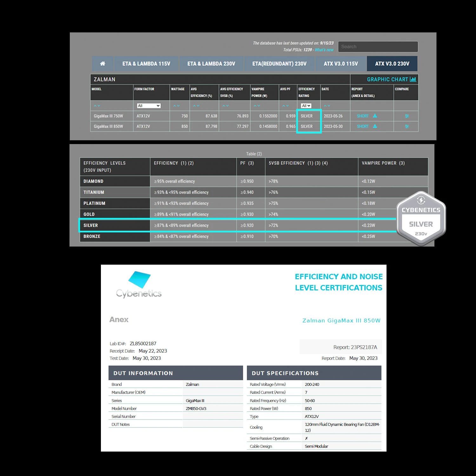Sort Model column ascending with up arrow

pos(95,106)
